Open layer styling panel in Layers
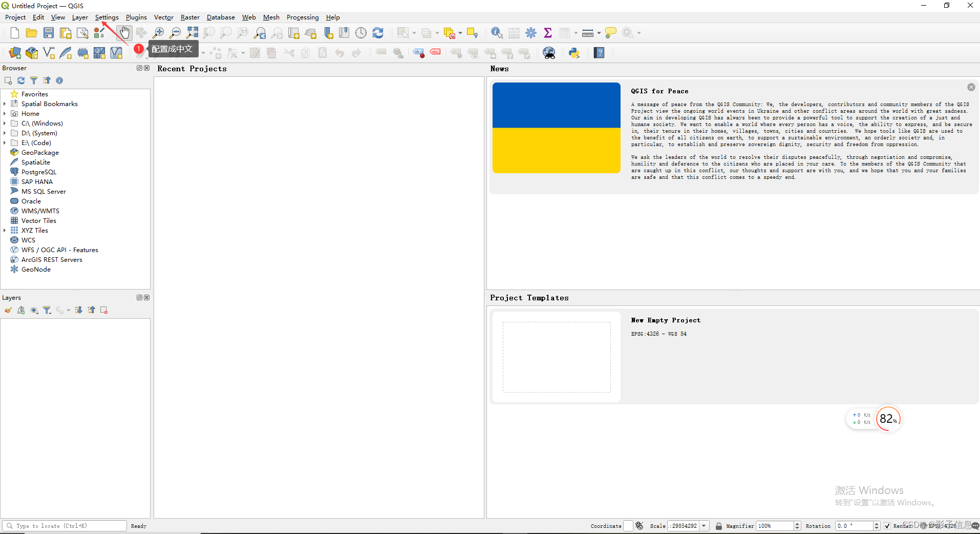 [8, 310]
